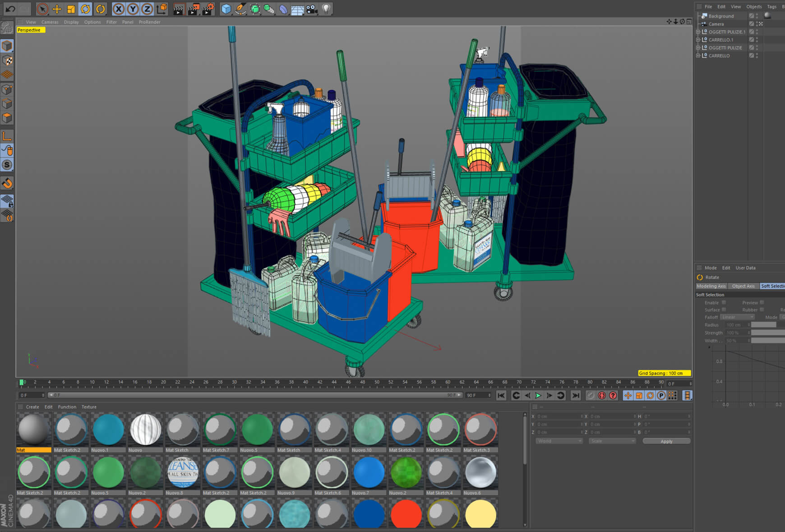This screenshot has height=532, width=785.
Task: Click the Apply button in coordinates
Action: point(666,441)
